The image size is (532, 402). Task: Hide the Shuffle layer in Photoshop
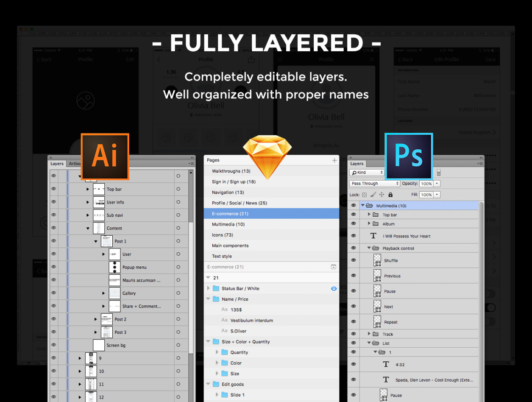click(354, 260)
